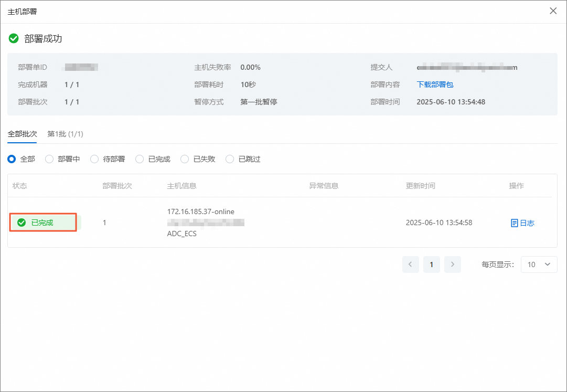Viewport: 567px width, 392px height.
Task: Click page number 1 button
Action: coord(431,264)
